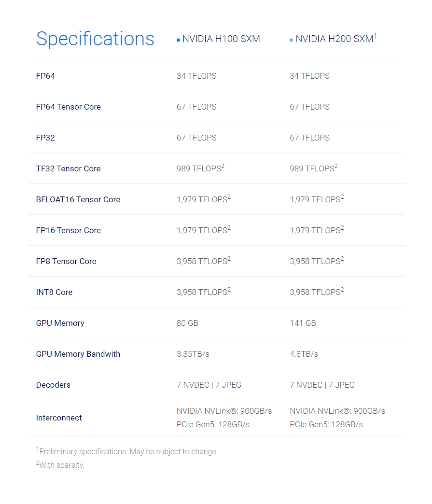The height and width of the screenshot is (504, 432).
Task: Click the 4.8TB/s bandwidth value
Action: point(304,354)
